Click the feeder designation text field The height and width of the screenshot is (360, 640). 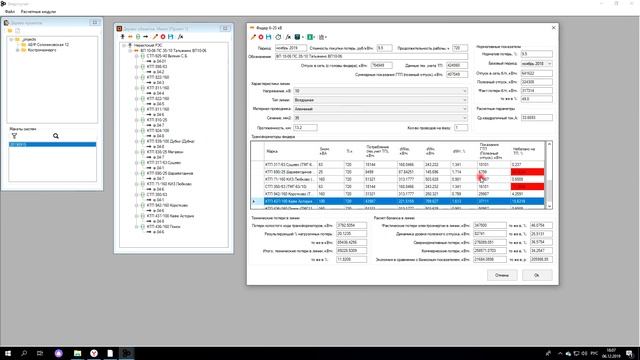click(x=371, y=56)
